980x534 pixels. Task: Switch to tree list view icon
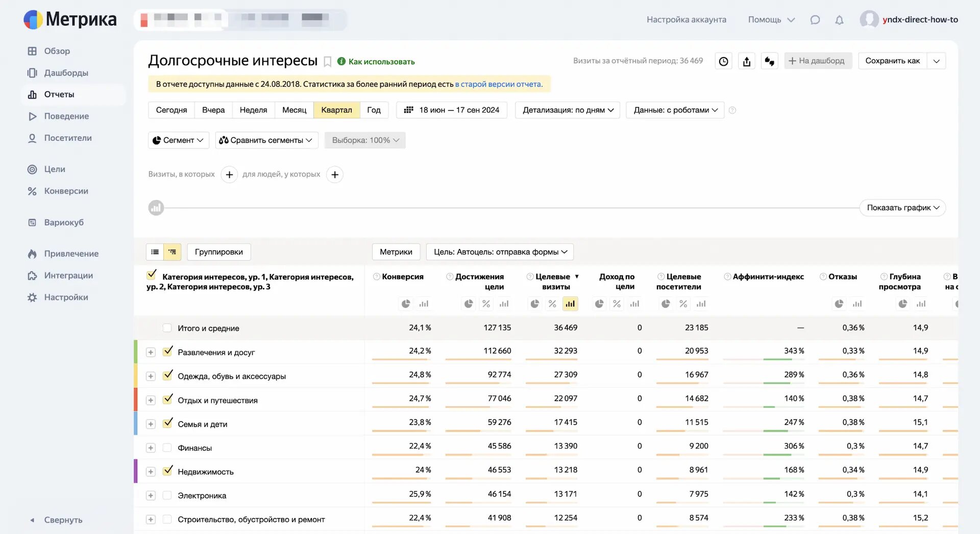tap(173, 252)
